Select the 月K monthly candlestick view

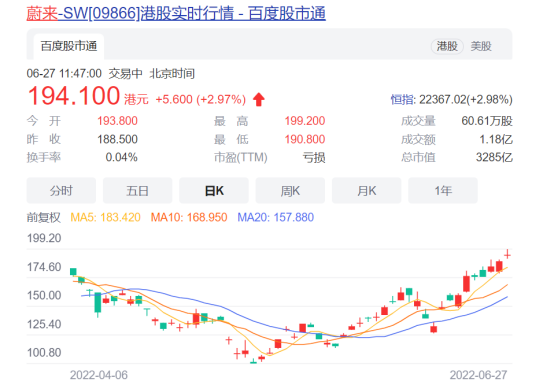click(x=366, y=191)
